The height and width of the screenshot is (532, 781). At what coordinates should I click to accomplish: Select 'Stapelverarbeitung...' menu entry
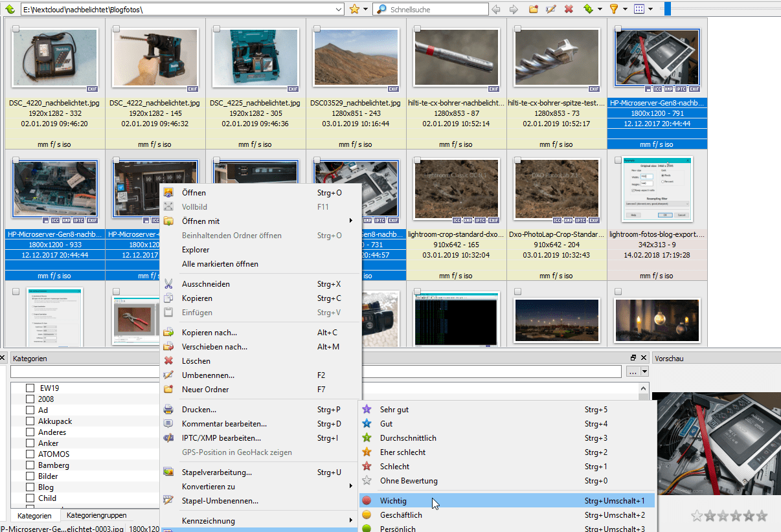216,472
